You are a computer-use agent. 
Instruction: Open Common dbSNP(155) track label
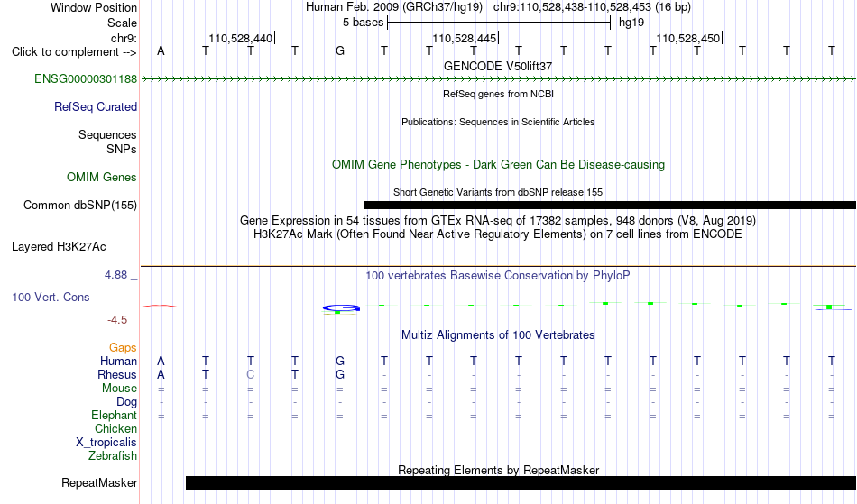coord(80,206)
